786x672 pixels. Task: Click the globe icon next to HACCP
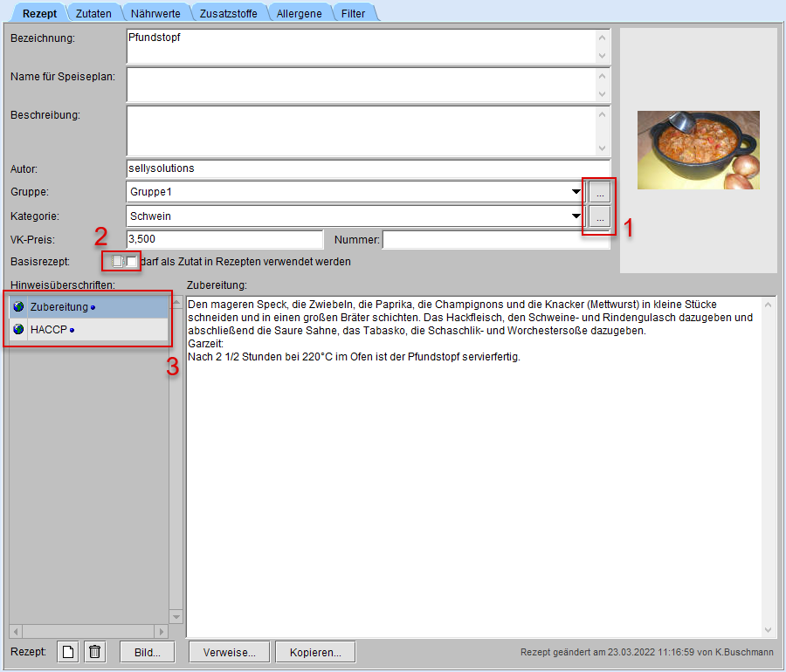pos(18,329)
